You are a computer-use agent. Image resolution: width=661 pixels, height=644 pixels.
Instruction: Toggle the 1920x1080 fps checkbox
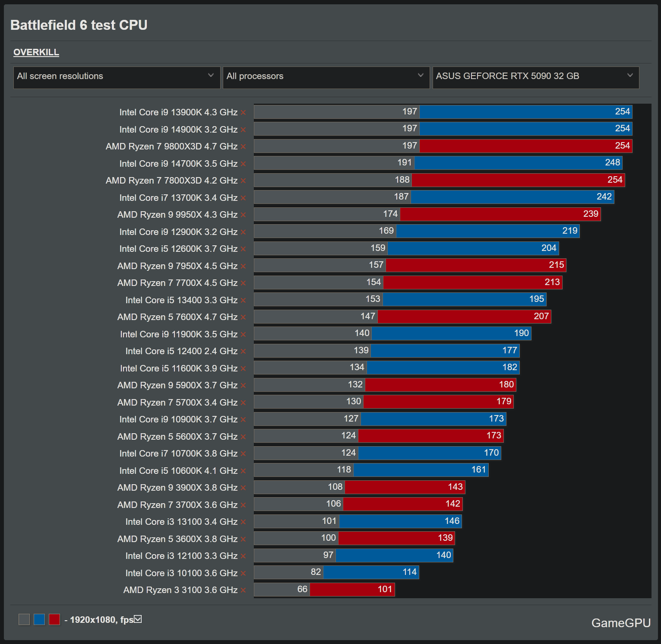tap(138, 619)
